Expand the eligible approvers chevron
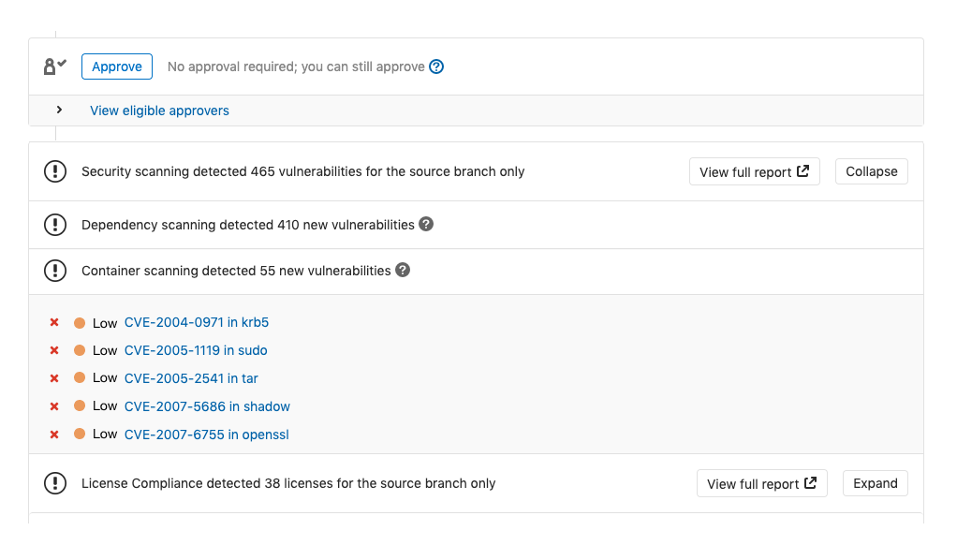 tap(59, 110)
